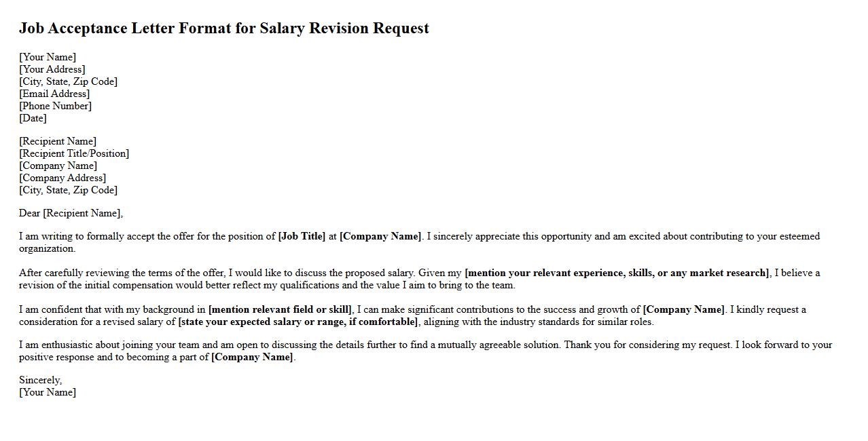Click the [Phone Number] placeholder
Screen dimensions: 868x441
click(55, 106)
